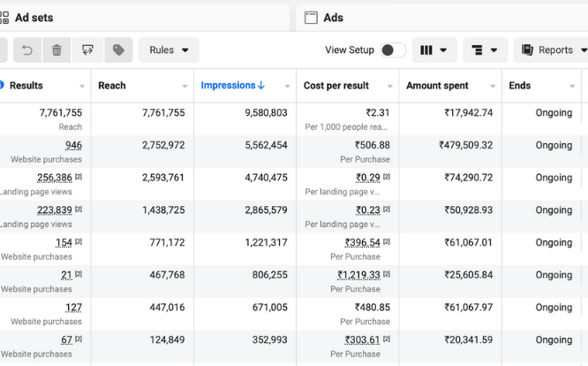This screenshot has width=588, height=366.
Task: Expand the Reach column header arrow
Action: pyautogui.click(x=185, y=87)
